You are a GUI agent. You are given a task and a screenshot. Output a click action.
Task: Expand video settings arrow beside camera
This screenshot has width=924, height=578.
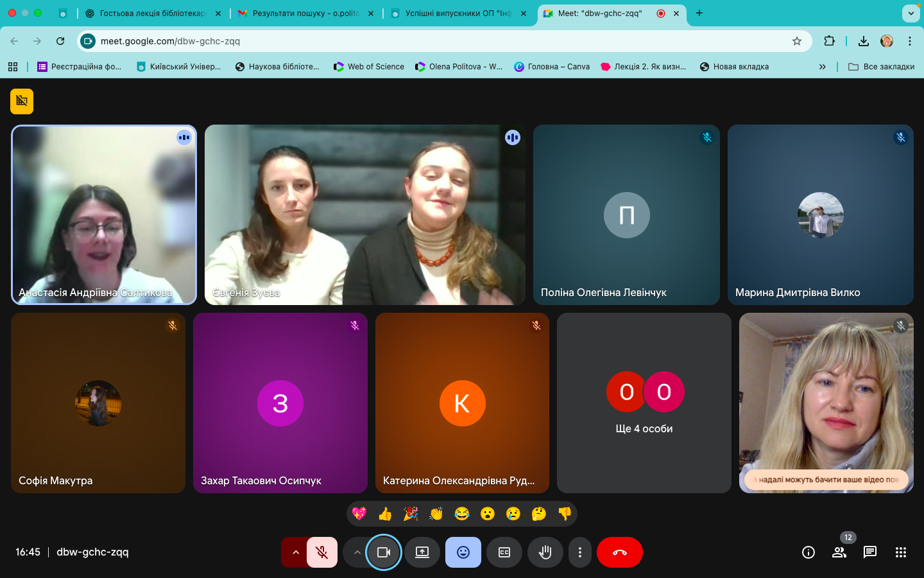[x=357, y=552]
